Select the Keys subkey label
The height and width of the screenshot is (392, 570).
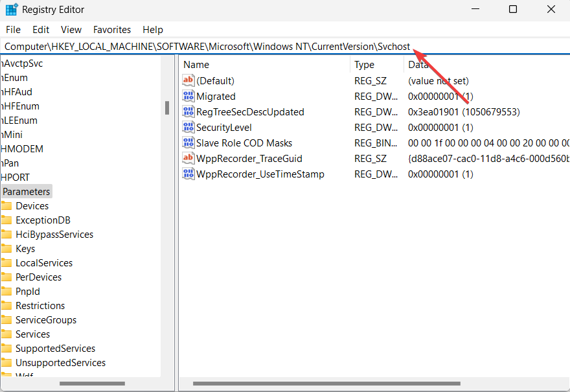(25, 249)
